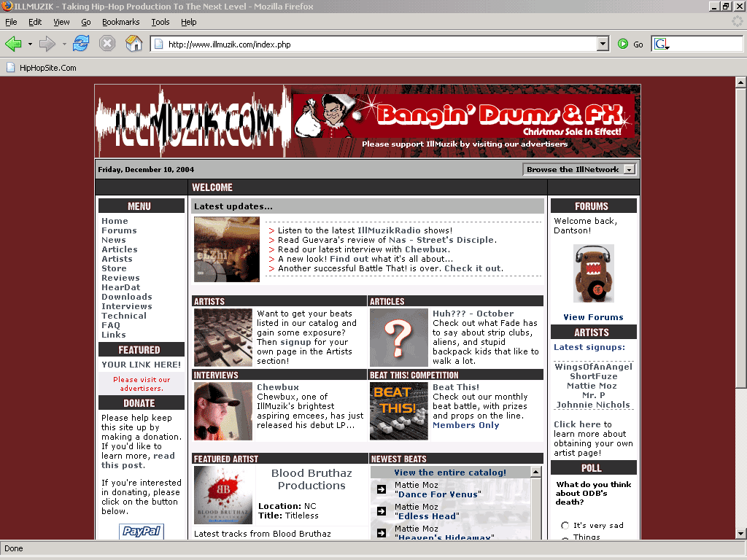747x560 pixels.
Task: Open the Back button history dropdown
Action: (x=30, y=44)
